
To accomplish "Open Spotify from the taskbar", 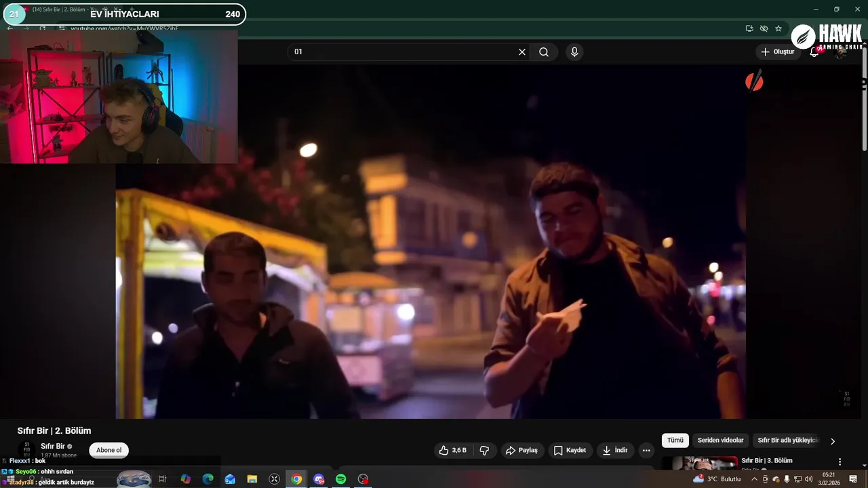I will (x=341, y=479).
